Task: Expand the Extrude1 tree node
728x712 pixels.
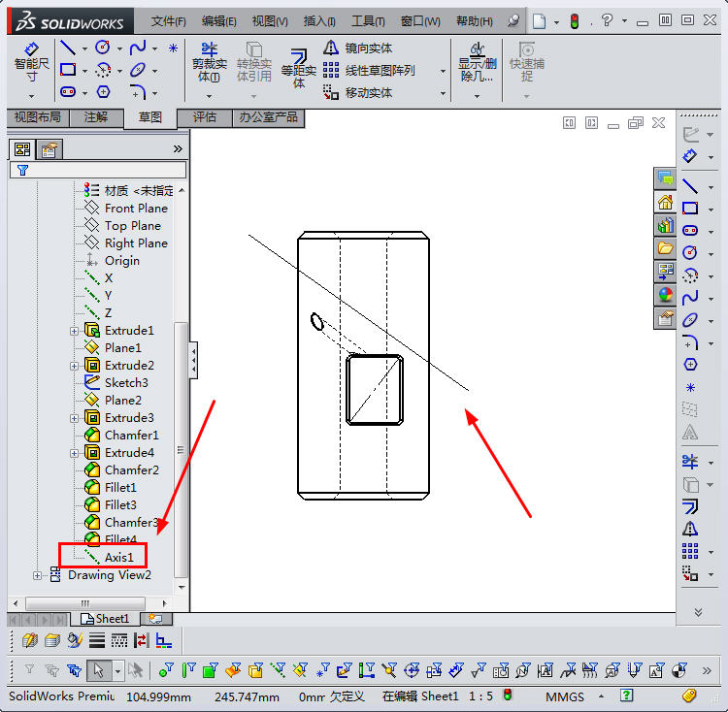Action: pyautogui.click(x=75, y=331)
